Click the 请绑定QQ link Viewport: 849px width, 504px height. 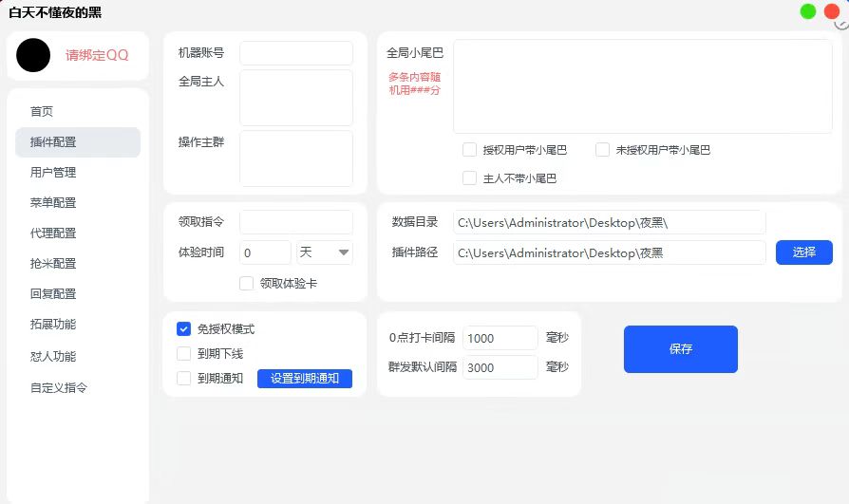[97, 55]
